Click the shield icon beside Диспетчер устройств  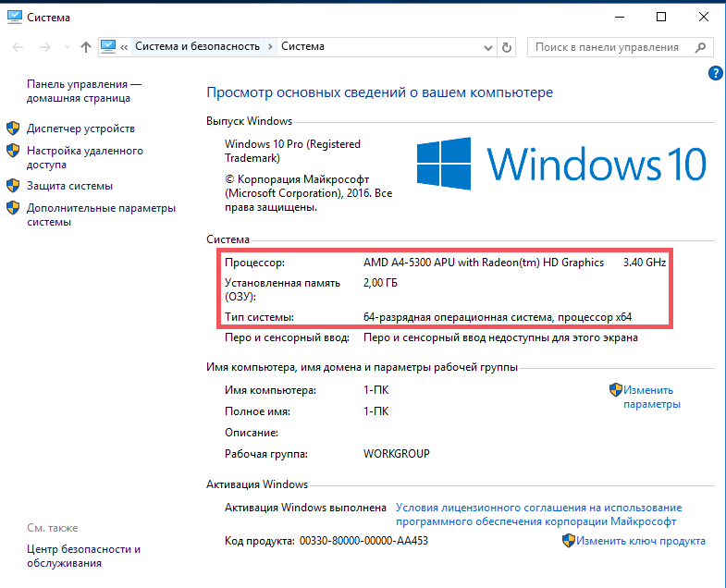click(x=13, y=129)
